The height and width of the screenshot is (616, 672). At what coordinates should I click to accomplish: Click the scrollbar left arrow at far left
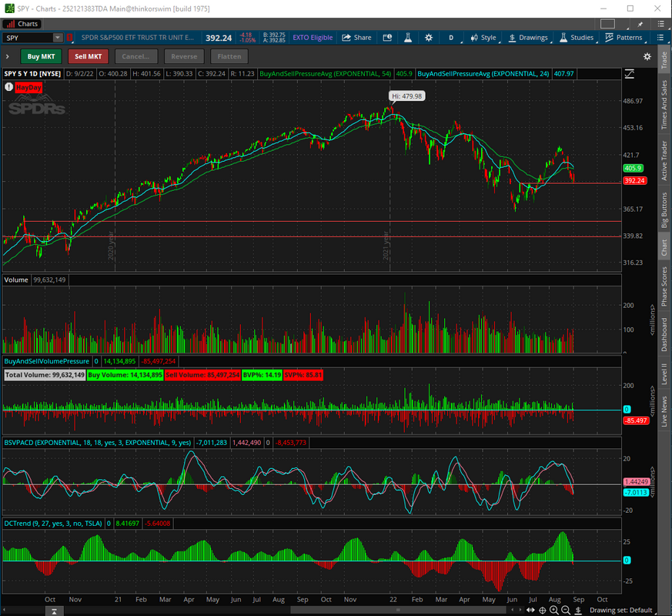coord(5,610)
